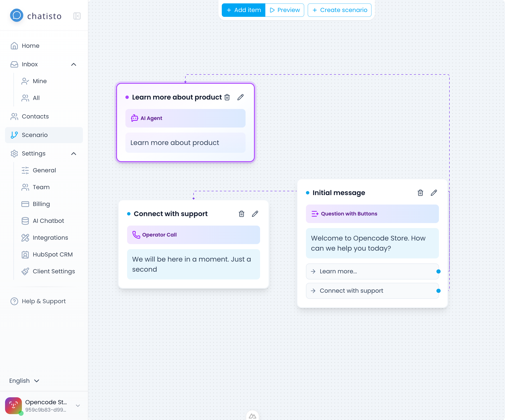Select the Operator Call phone icon
The image size is (505, 420).
click(136, 235)
